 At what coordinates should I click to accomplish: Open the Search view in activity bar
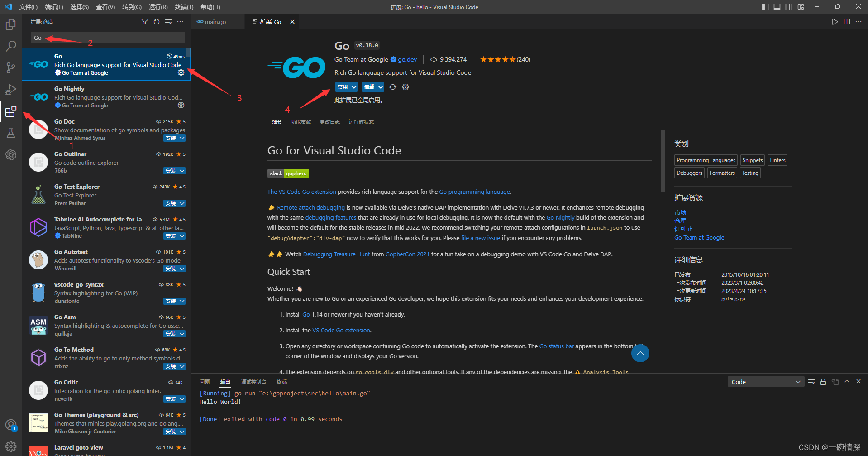click(x=11, y=46)
